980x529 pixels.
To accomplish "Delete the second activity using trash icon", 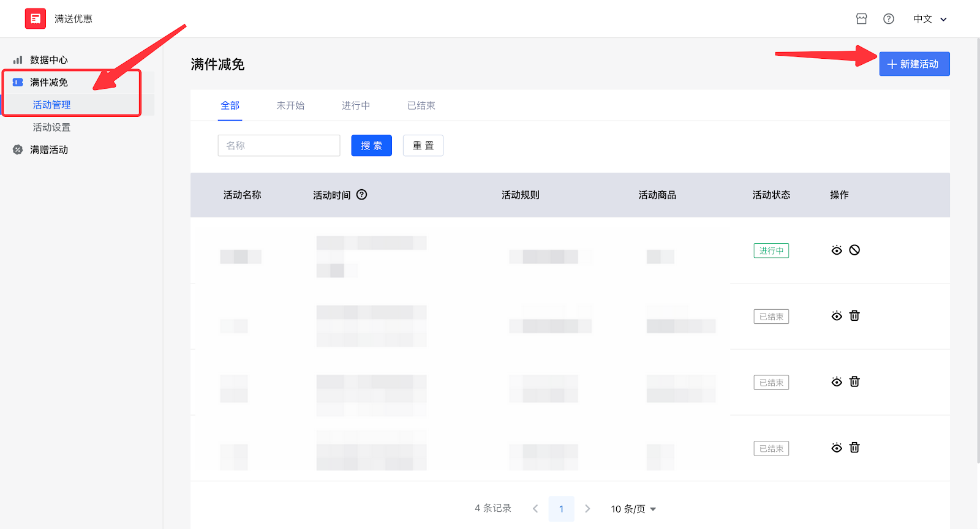I will pyautogui.click(x=854, y=316).
